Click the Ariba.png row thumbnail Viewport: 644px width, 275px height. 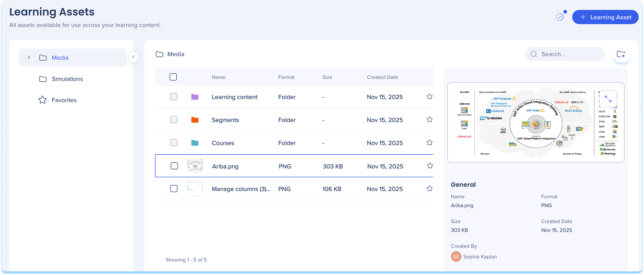[195, 166]
